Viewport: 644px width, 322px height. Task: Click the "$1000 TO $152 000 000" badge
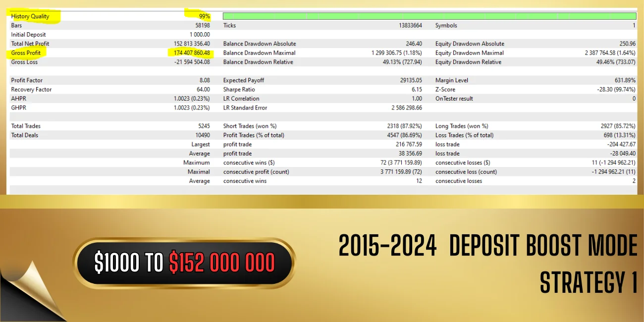(184, 263)
